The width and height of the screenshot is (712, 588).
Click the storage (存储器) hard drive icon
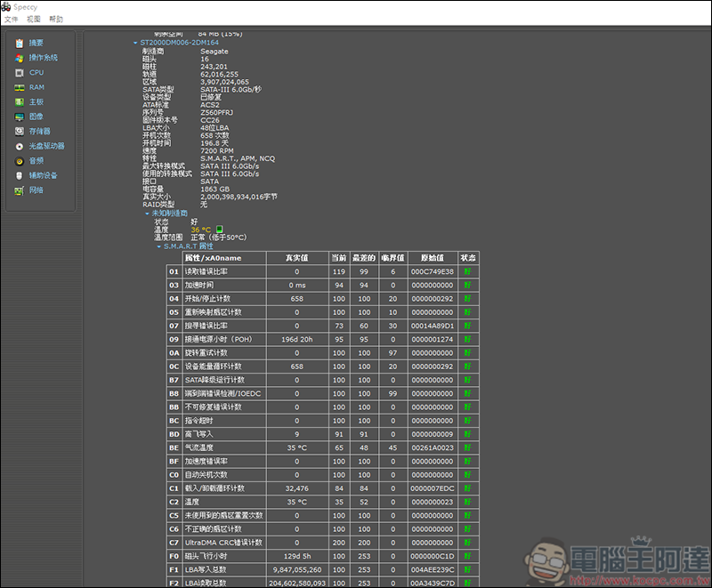point(20,132)
